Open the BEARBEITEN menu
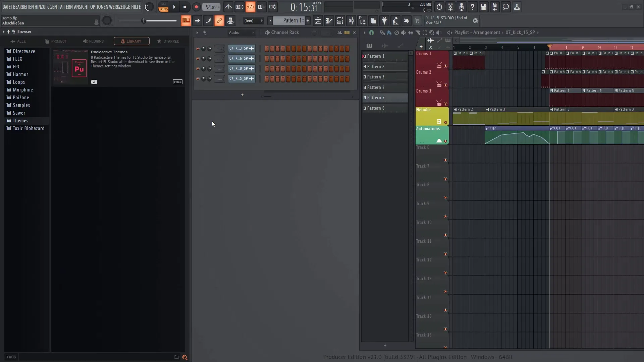This screenshot has height=362, width=644. coord(23,7)
